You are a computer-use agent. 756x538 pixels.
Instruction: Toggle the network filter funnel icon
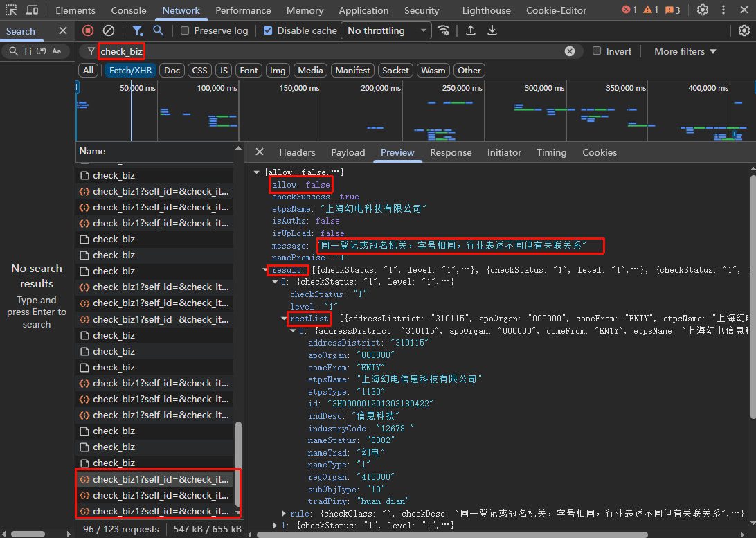[137, 31]
